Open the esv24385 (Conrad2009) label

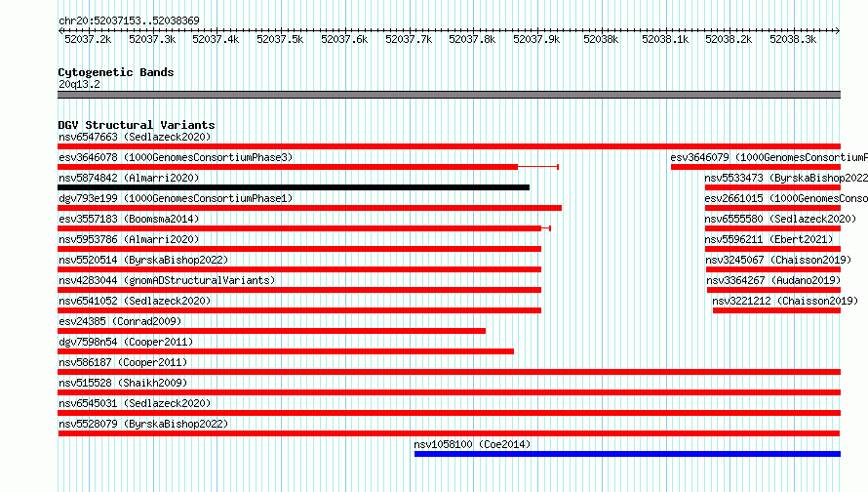pos(120,321)
